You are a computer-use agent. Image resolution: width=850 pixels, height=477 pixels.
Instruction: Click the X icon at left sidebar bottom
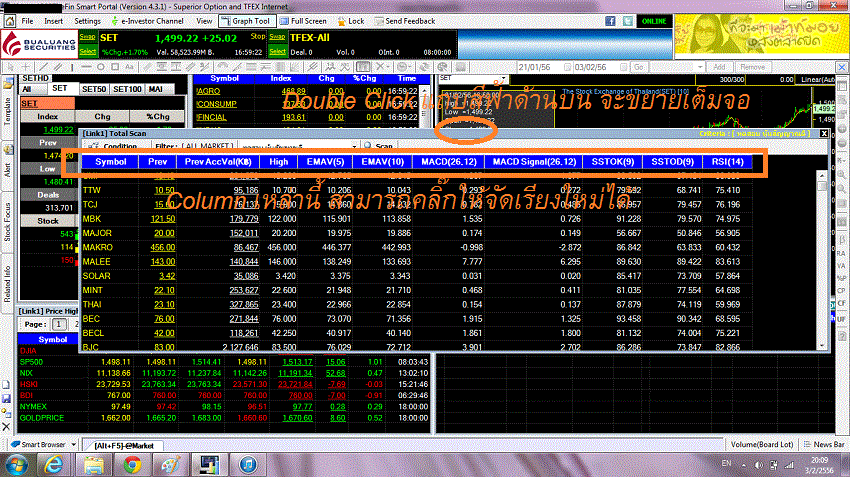(x=6, y=427)
